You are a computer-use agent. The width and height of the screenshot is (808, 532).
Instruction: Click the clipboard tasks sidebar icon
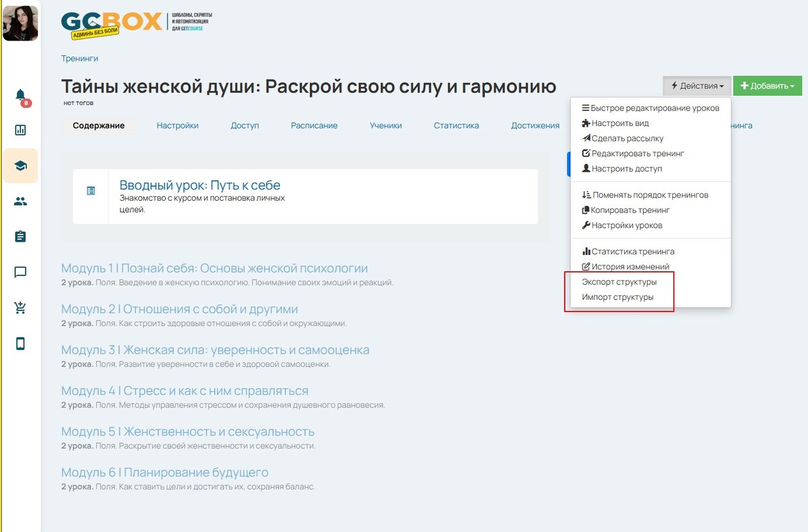(20, 236)
